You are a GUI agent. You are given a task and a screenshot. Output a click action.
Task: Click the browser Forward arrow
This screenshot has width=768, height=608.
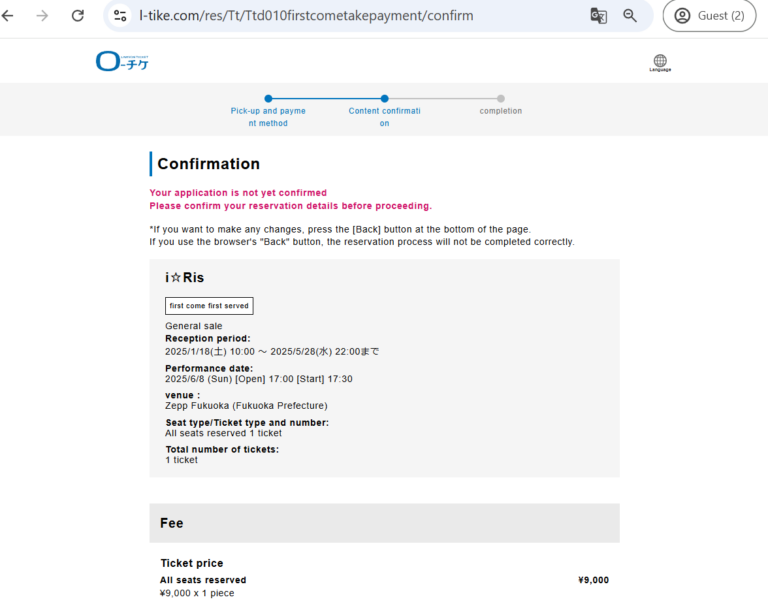42,16
